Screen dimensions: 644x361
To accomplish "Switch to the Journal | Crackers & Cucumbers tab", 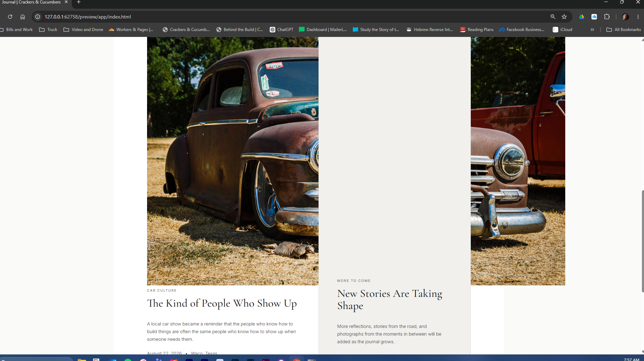I will pos(31,2).
